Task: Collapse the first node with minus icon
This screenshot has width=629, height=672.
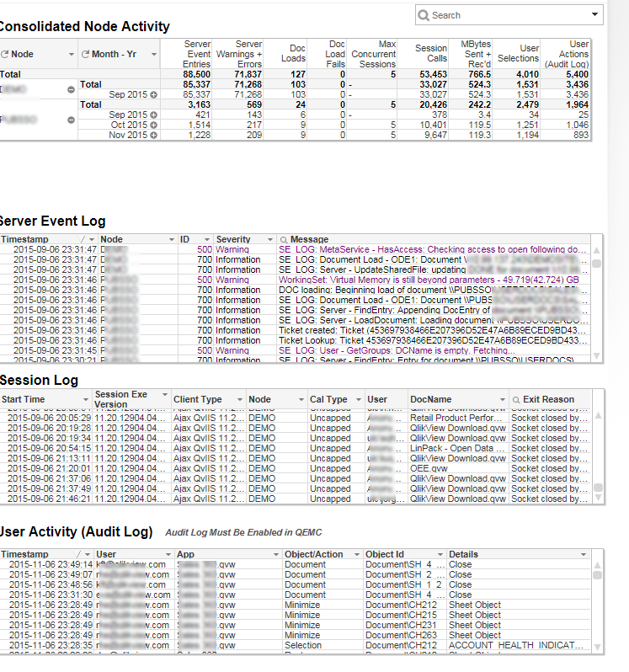Action: coord(71,90)
